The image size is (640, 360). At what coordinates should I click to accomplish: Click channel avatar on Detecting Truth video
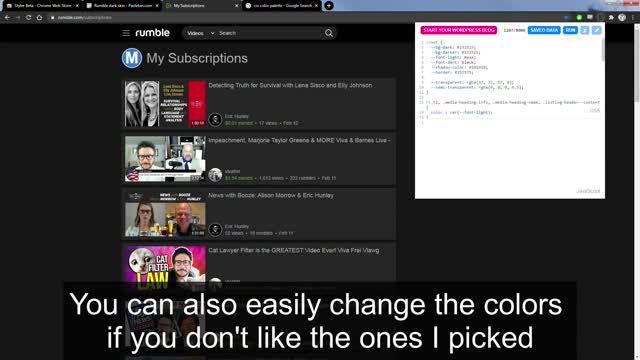point(215,120)
